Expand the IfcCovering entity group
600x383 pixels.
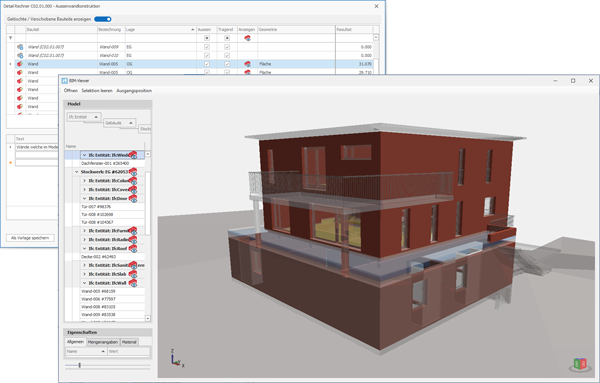point(85,189)
